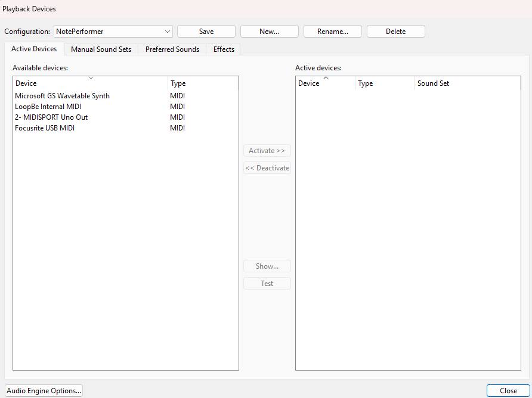This screenshot has width=532, height=398.
Task: Click the active devices Type column header
Action: point(385,83)
